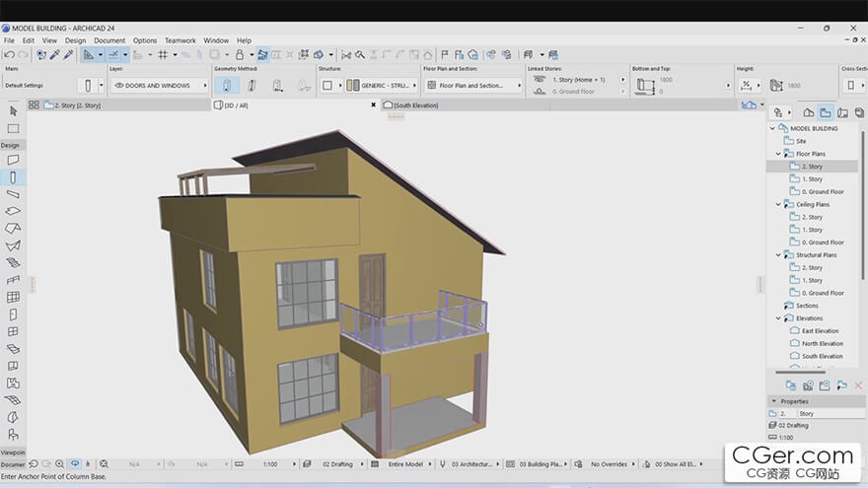Select 0. Ground Floor under Floor Plans
The width and height of the screenshot is (868, 488).
[823, 192]
